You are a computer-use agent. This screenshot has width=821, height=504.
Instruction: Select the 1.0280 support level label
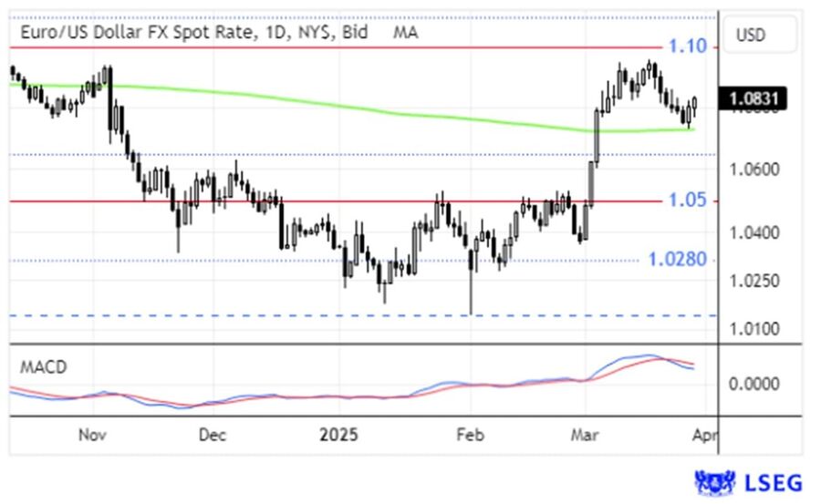tap(677, 260)
